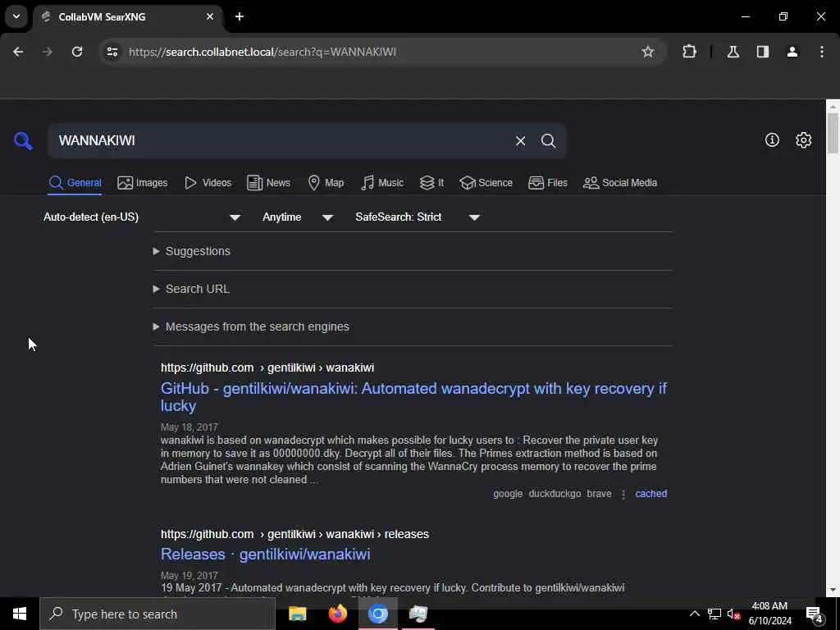This screenshot has height=630, width=840.
Task: Toggle the browser side panel
Action: point(762,52)
